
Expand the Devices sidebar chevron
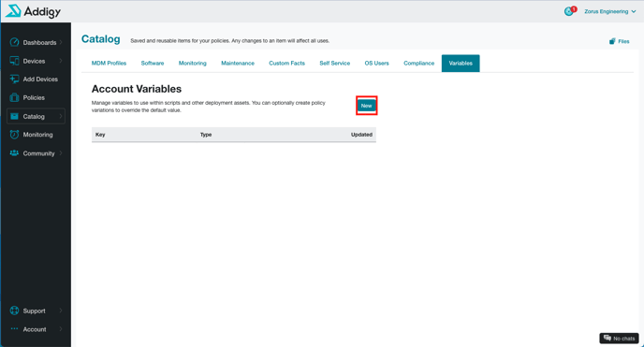[61, 61]
